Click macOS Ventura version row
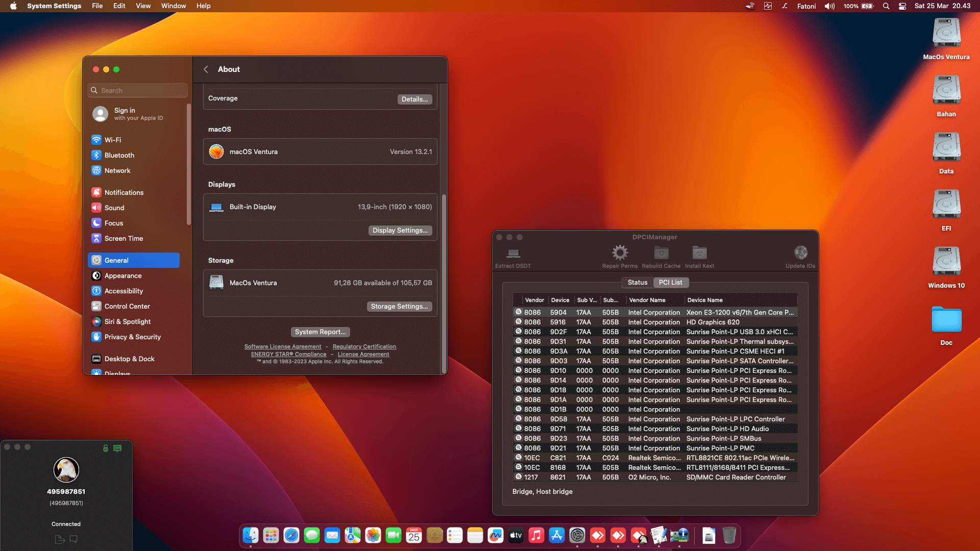980x551 pixels. [320, 152]
